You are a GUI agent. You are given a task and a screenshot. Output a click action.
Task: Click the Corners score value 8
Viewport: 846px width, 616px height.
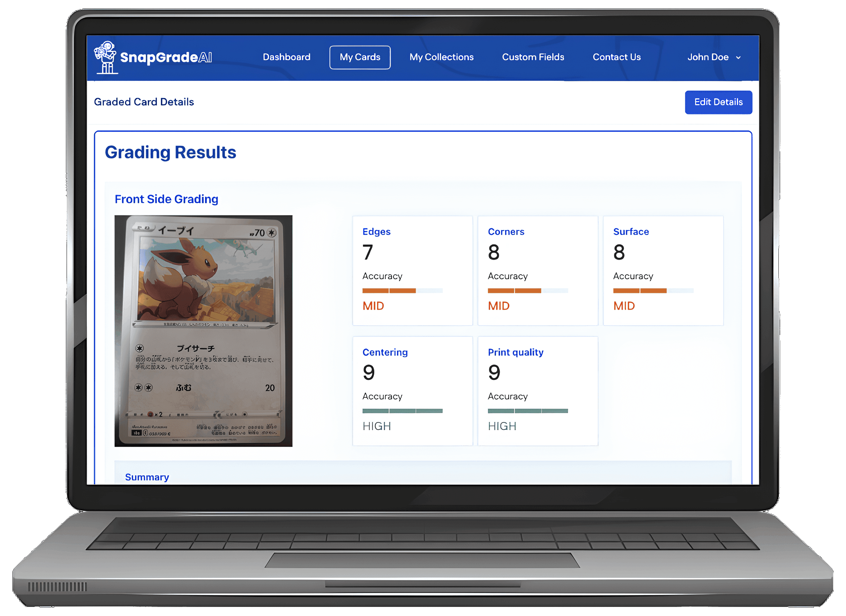pos(494,252)
